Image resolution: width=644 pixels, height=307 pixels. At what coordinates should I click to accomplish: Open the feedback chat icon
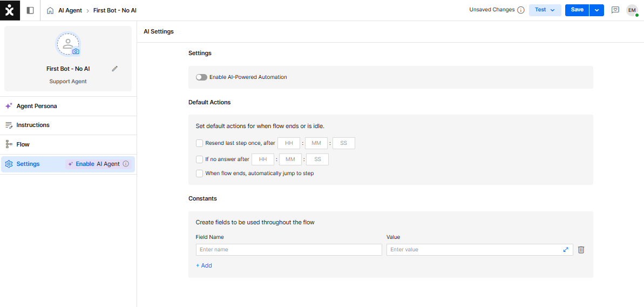(615, 10)
